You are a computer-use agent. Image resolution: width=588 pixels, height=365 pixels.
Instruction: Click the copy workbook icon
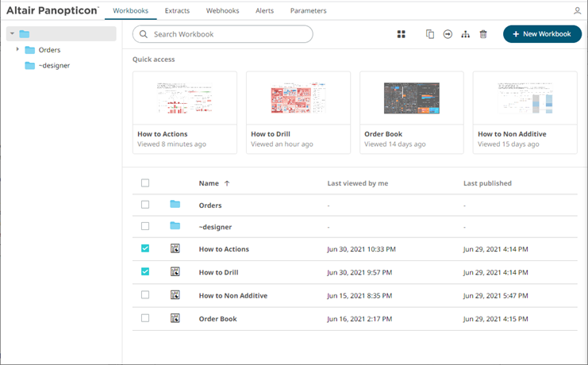click(x=430, y=34)
